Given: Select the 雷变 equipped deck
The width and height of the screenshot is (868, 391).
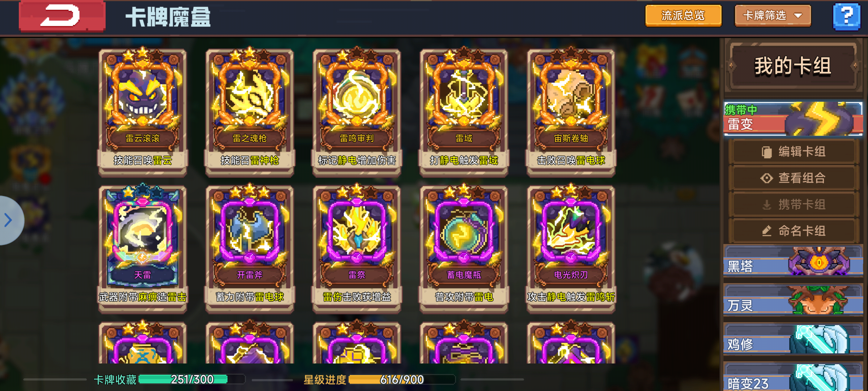Looking at the screenshot, I should tap(793, 119).
